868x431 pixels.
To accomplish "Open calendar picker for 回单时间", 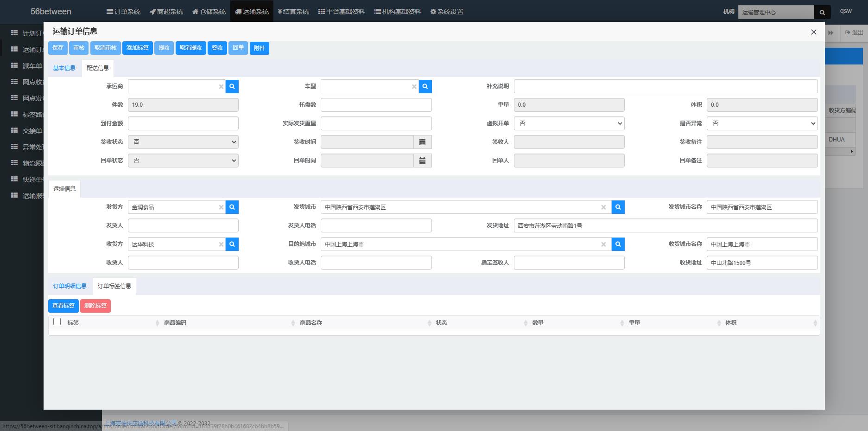I will point(422,161).
